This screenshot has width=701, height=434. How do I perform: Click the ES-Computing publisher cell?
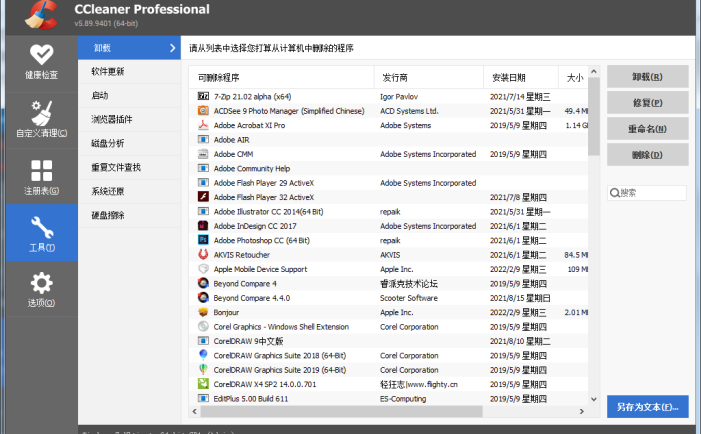pos(403,398)
